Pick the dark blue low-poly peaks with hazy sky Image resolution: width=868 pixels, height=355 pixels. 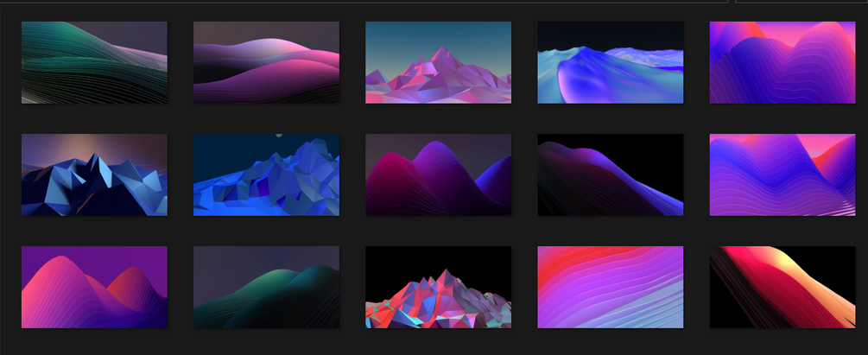click(x=94, y=174)
